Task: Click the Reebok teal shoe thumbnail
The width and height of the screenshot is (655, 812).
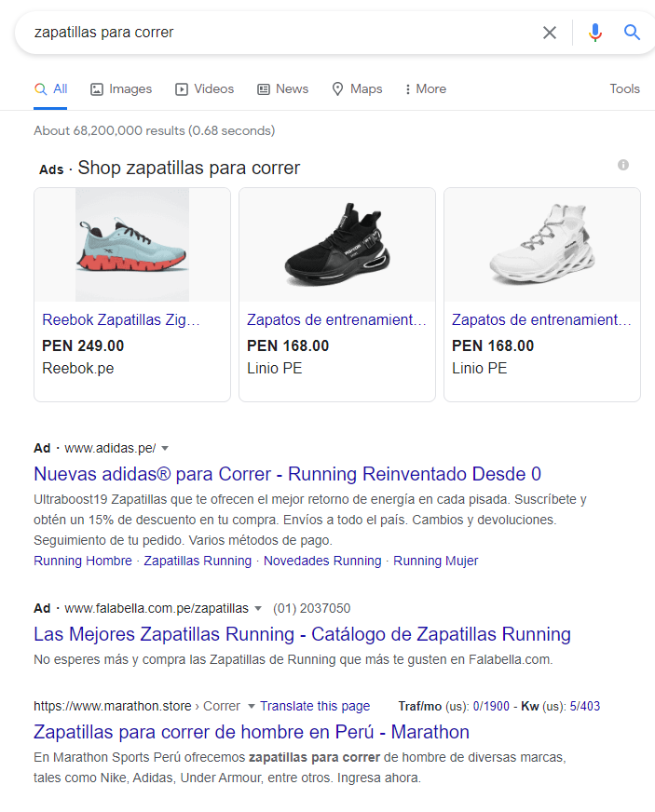Action: pyautogui.click(x=132, y=245)
